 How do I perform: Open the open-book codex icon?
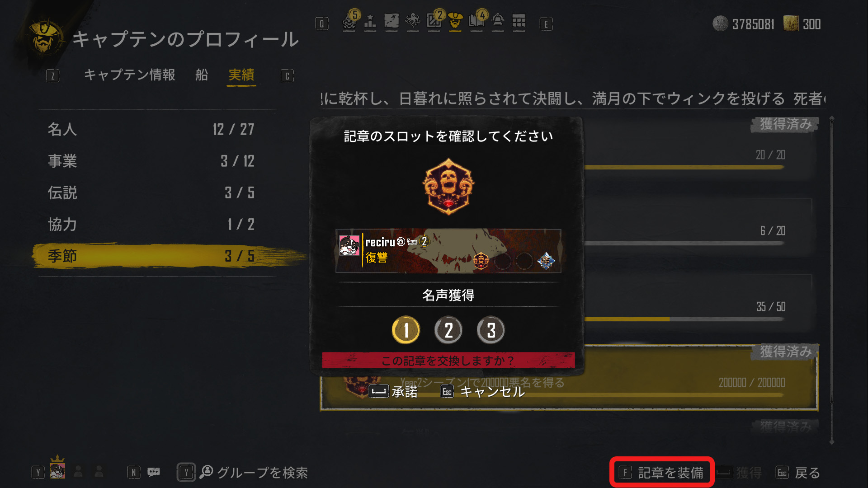[x=476, y=21]
